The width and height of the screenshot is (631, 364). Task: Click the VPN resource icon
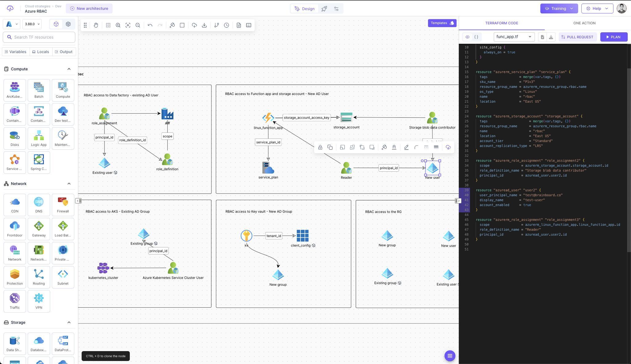[39, 300]
